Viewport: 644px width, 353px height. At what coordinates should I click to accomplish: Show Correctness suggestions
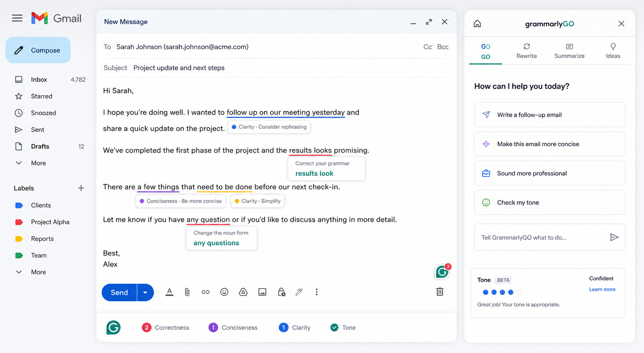(x=165, y=328)
